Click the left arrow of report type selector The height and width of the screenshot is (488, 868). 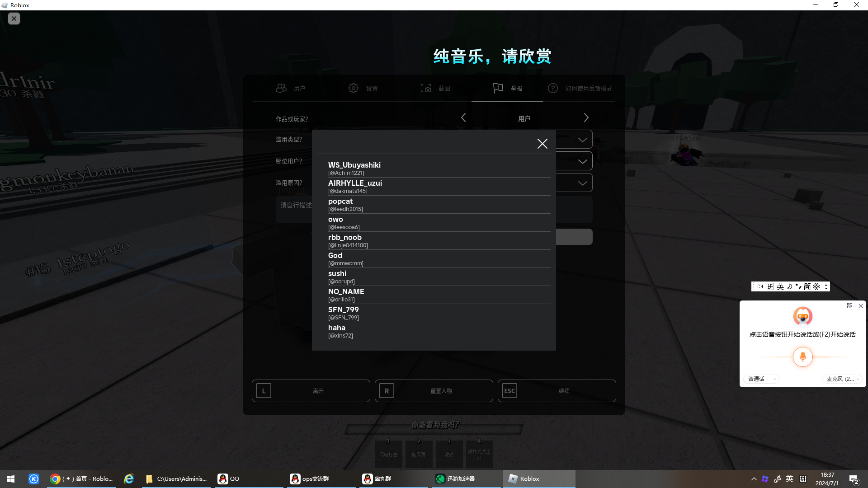pos(463,117)
